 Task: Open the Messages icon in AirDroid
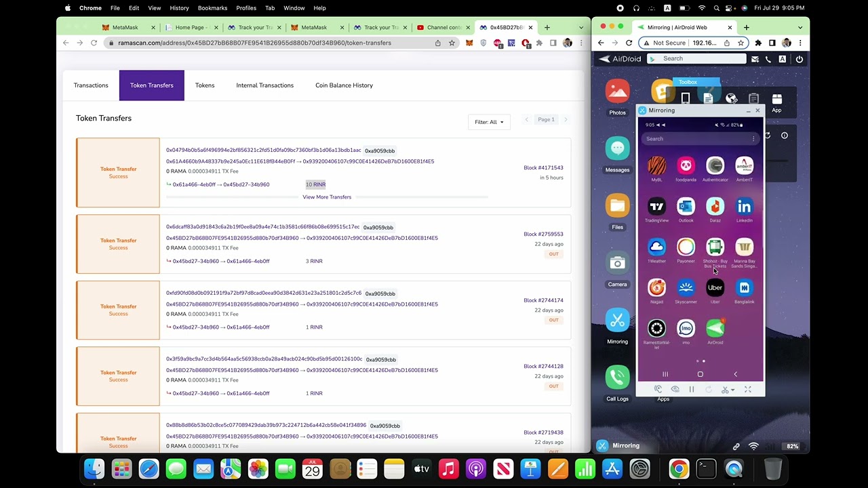617,148
